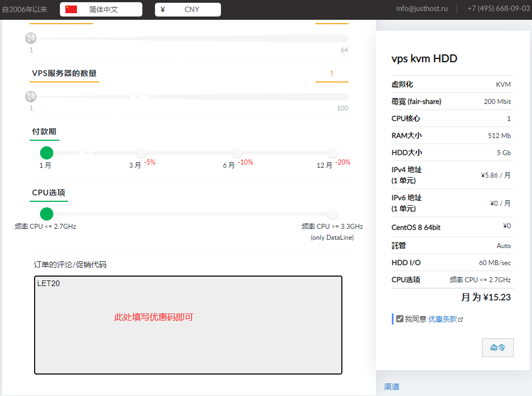Select the 3 月 payment period

(x=141, y=153)
